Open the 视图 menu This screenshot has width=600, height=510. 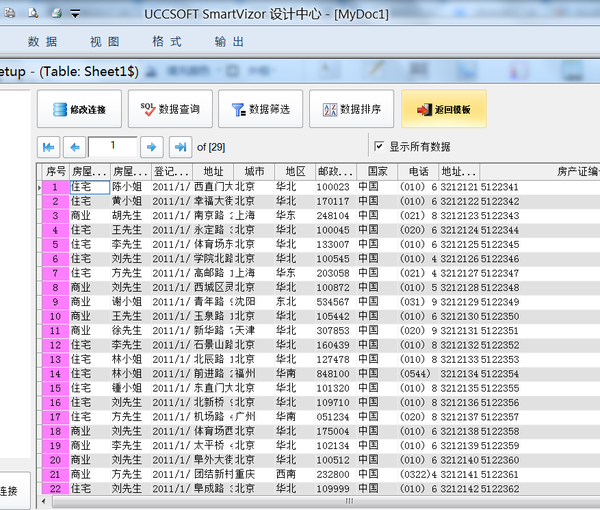pos(105,41)
